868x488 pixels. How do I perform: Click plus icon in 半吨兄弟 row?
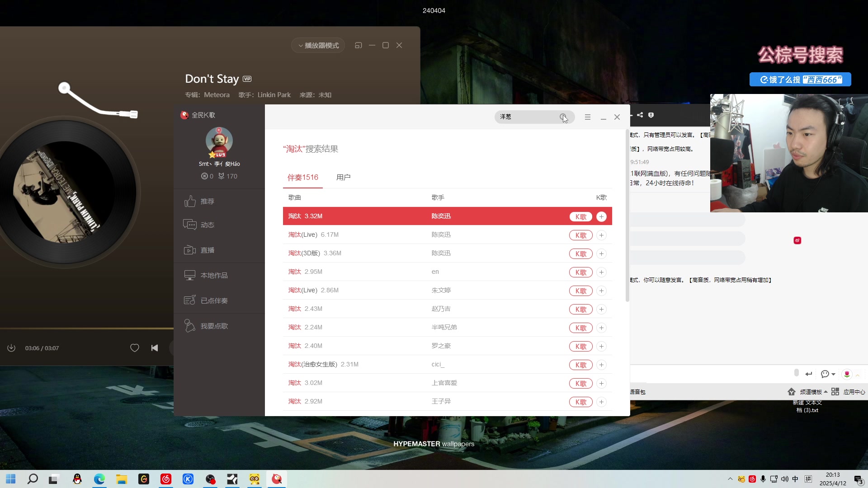[x=601, y=328]
